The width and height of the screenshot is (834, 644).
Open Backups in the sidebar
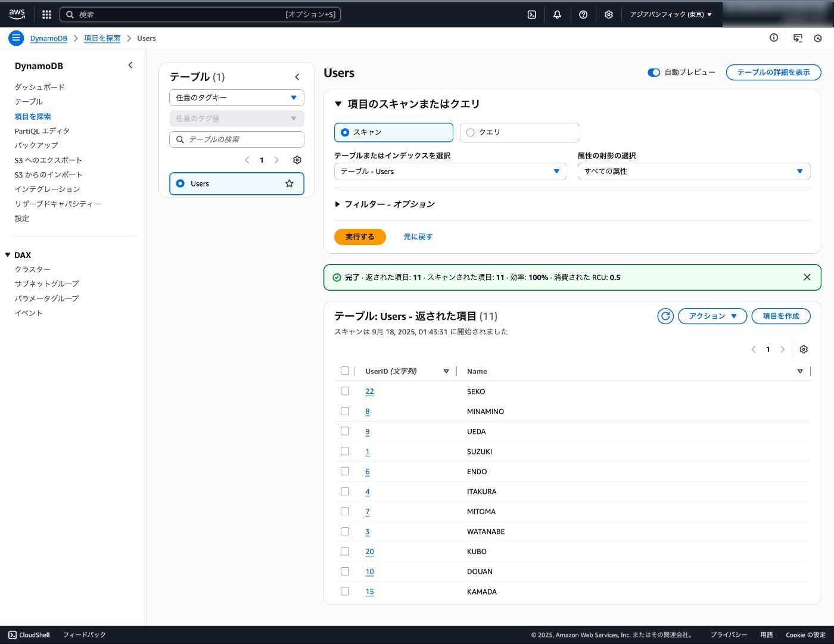(36, 145)
